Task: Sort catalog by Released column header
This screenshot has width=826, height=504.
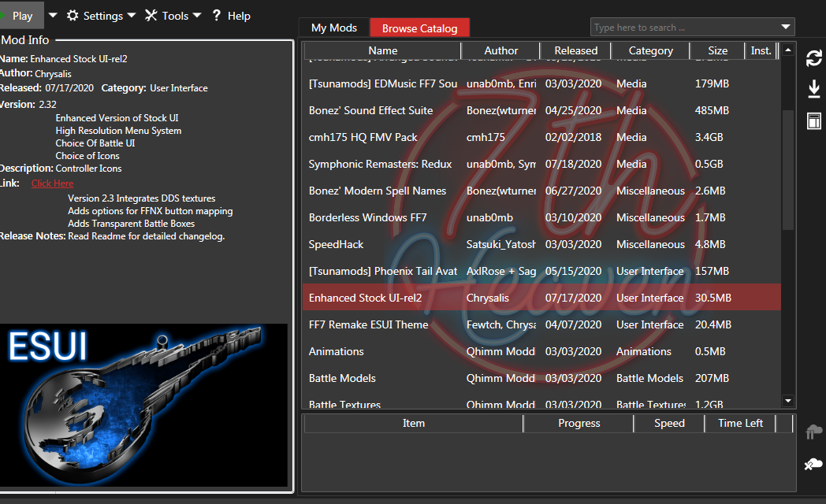Action: (x=576, y=50)
